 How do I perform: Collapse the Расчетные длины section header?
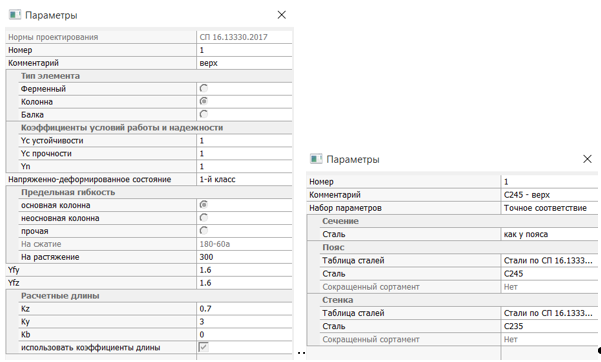[x=60, y=296]
